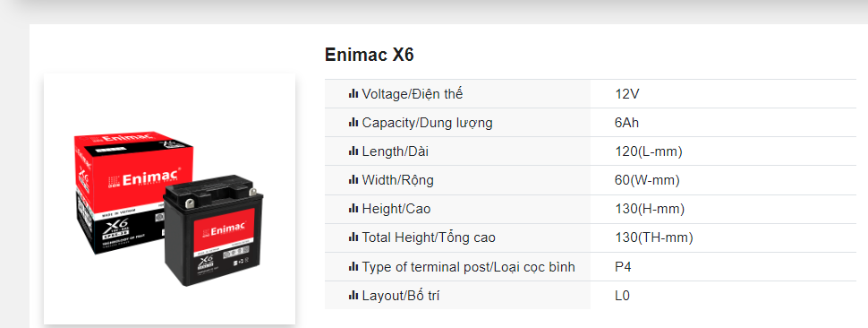Click the 130(H-mm) height value
This screenshot has width=868, height=328.
tap(650, 210)
